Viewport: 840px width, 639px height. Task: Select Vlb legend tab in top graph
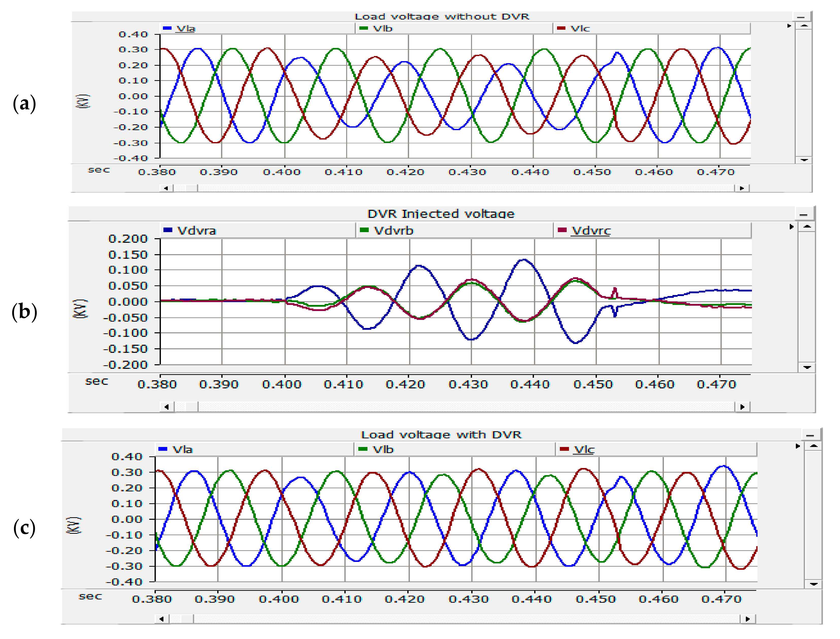pyautogui.click(x=382, y=28)
